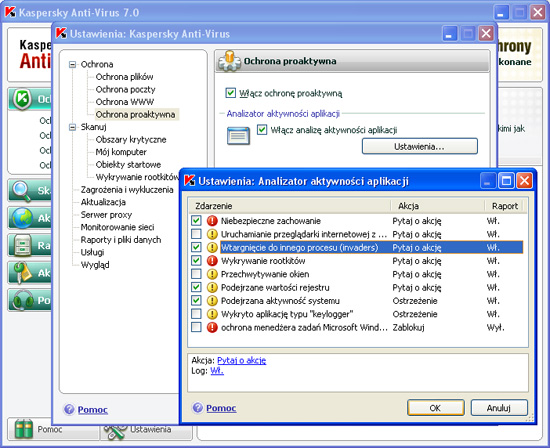Uncheck Podejrzane wartości rejestru event

click(196, 287)
